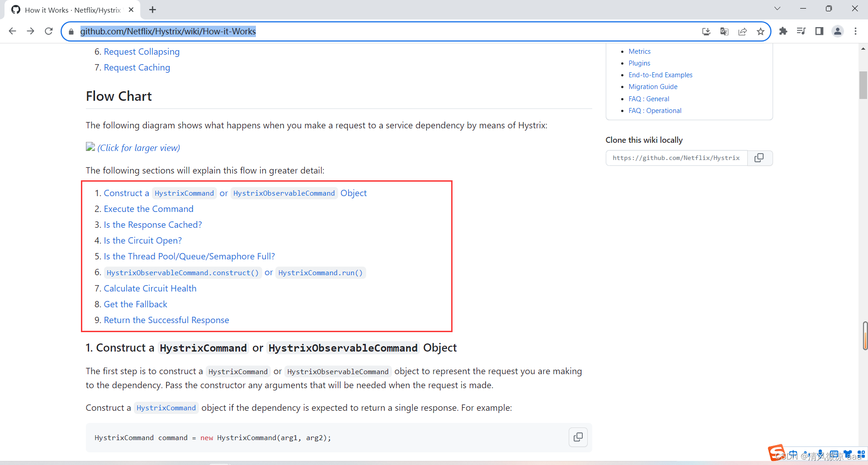The height and width of the screenshot is (465, 868).
Task: Open the Chrome three-dot menu
Action: 855,31
